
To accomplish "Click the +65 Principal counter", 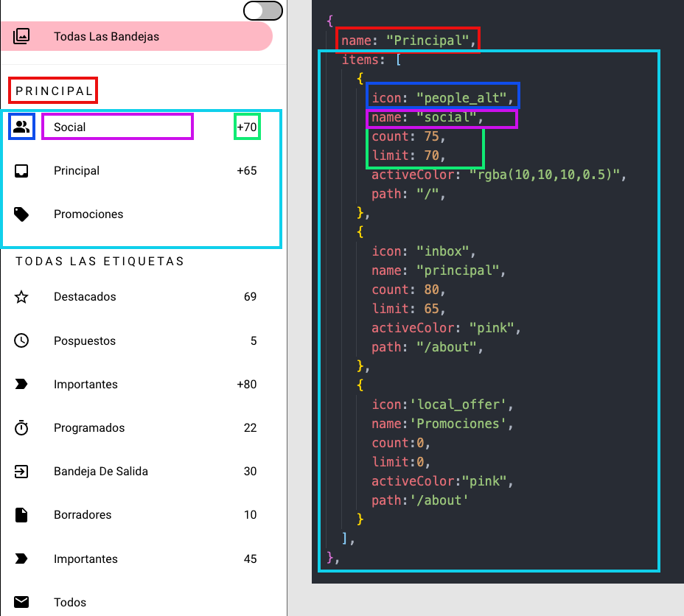I will [x=247, y=170].
